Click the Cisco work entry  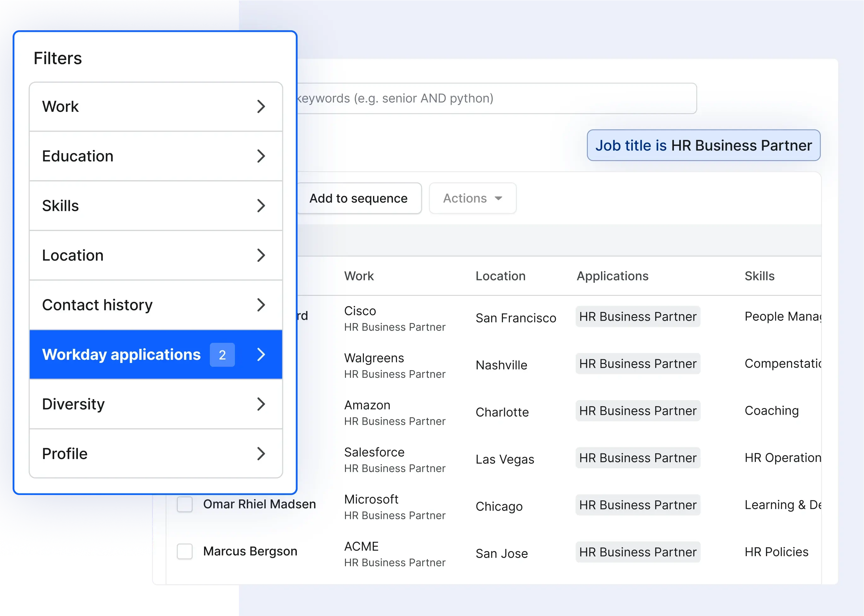(395, 319)
